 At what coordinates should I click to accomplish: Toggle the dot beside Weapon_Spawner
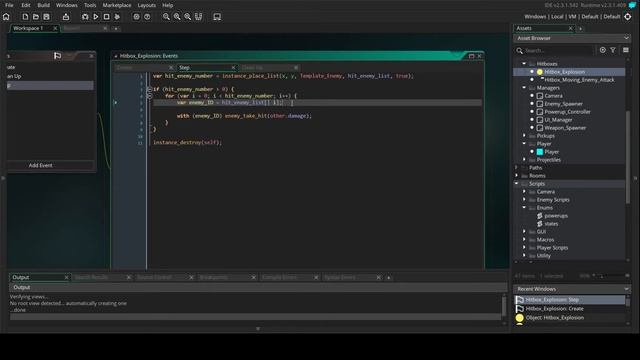tap(532, 127)
